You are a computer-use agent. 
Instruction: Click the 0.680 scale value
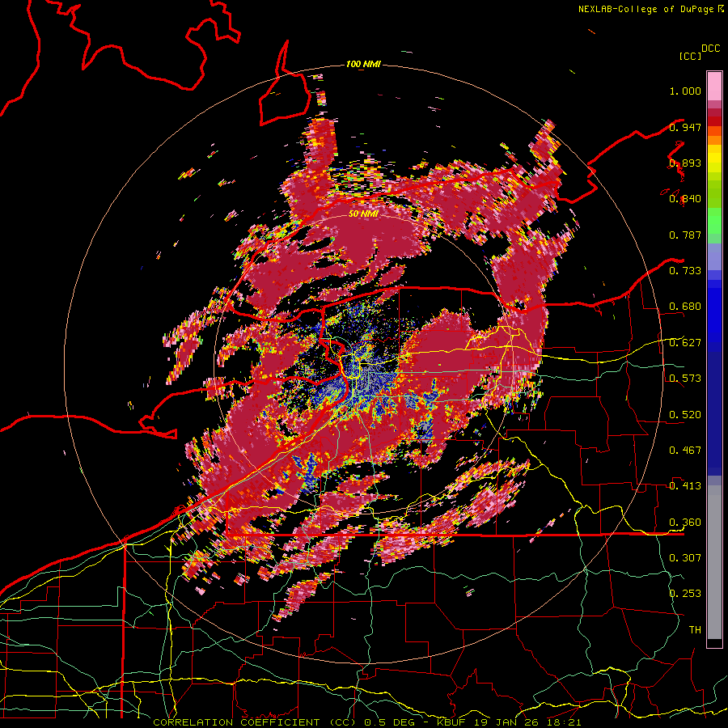(685, 307)
